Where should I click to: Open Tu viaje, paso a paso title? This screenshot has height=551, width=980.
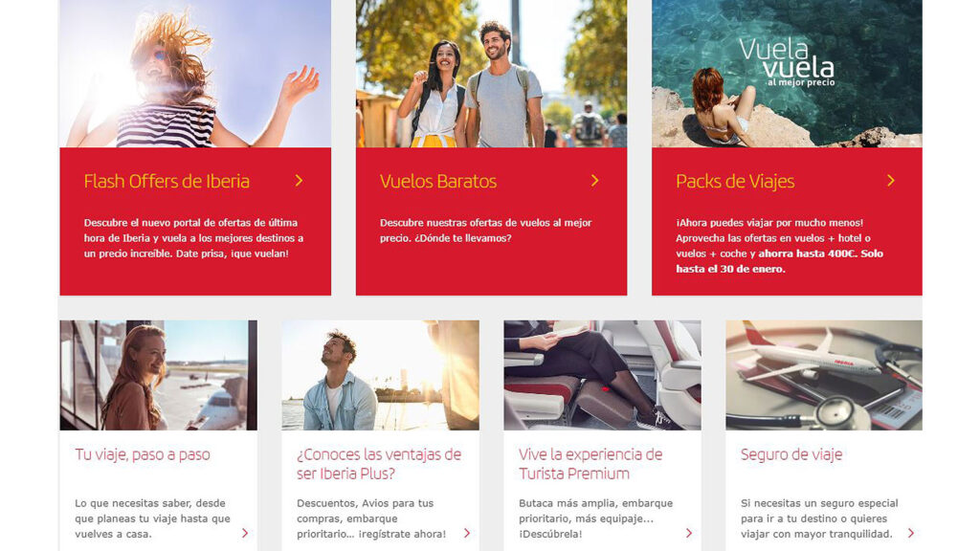(143, 454)
